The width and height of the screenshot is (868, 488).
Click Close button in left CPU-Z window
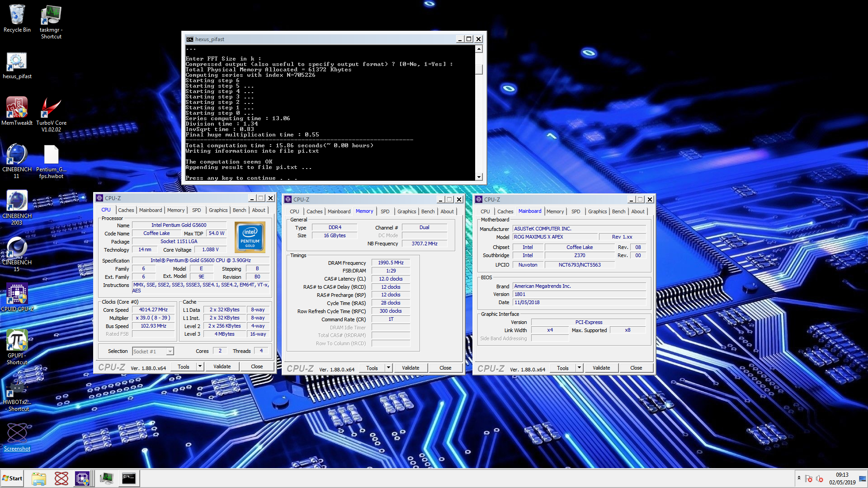point(257,366)
